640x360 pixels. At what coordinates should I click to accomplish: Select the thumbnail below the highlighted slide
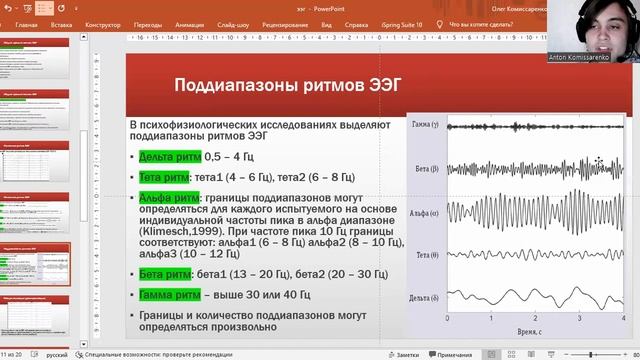35,316
